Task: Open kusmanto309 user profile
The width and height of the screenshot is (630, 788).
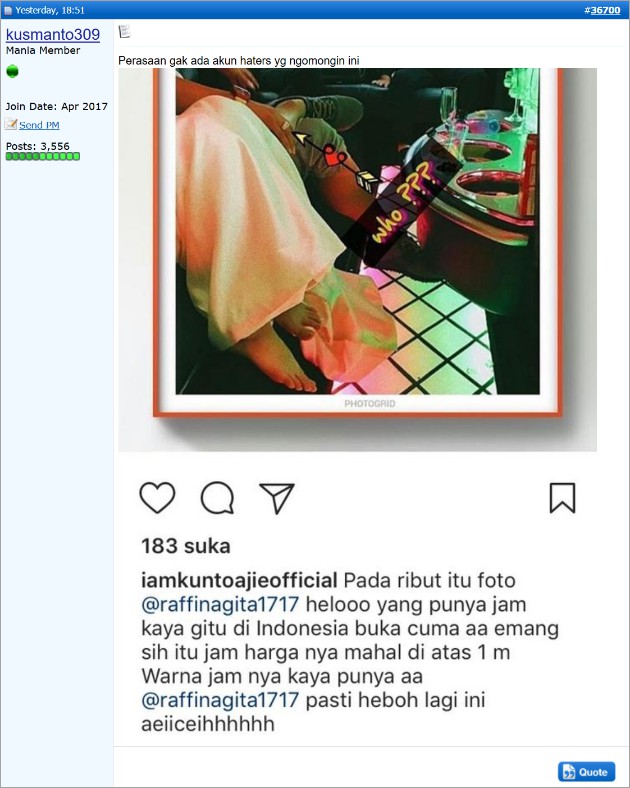Action: click(x=53, y=34)
